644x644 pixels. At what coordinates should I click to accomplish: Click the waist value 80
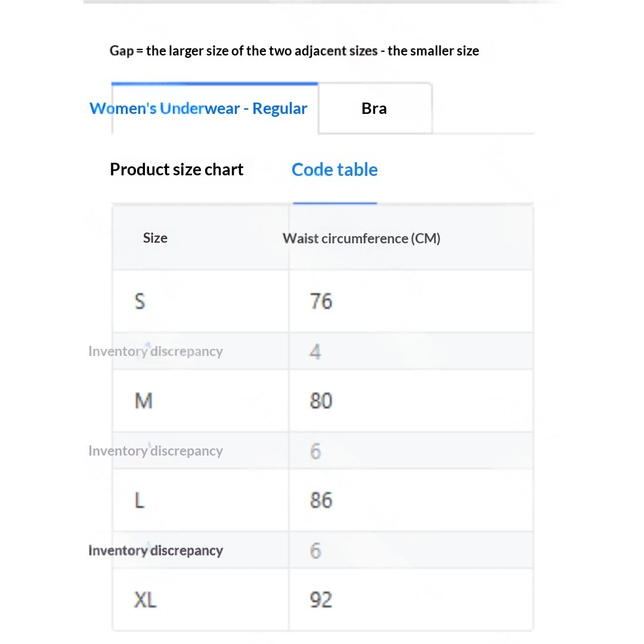pos(321,401)
